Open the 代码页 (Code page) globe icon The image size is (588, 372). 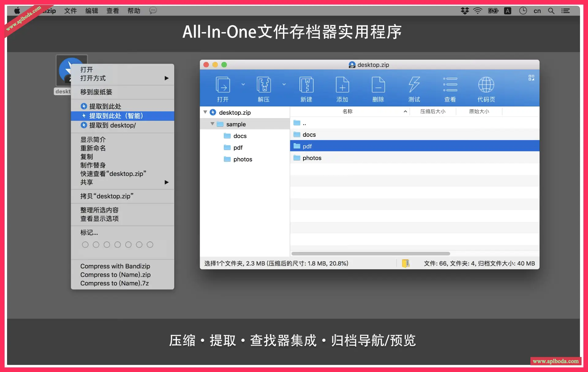486,85
